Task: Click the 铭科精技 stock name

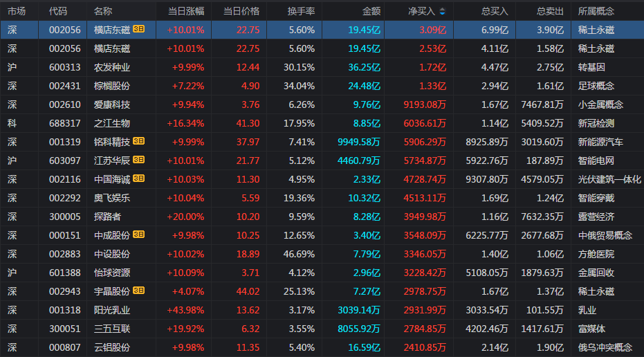Action: (x=112, y=142)
